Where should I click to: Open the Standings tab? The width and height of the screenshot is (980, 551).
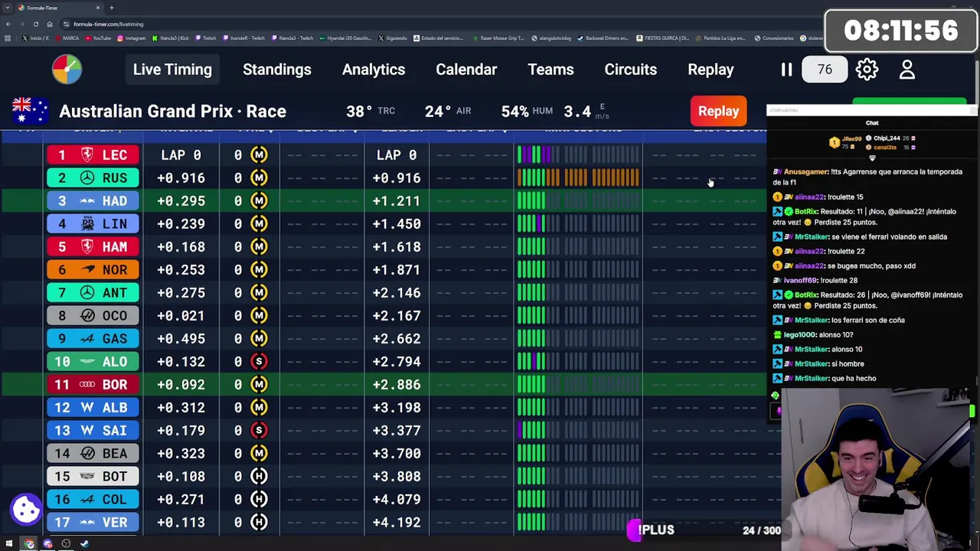pos(277,70)
